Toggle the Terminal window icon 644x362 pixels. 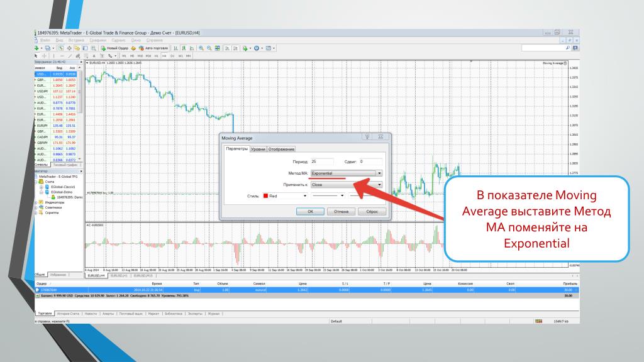86,48
